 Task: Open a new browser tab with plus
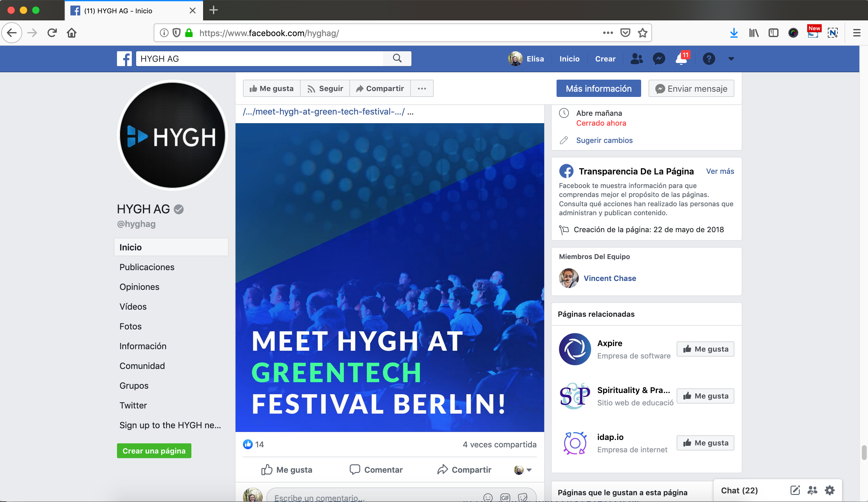[214, 10]
